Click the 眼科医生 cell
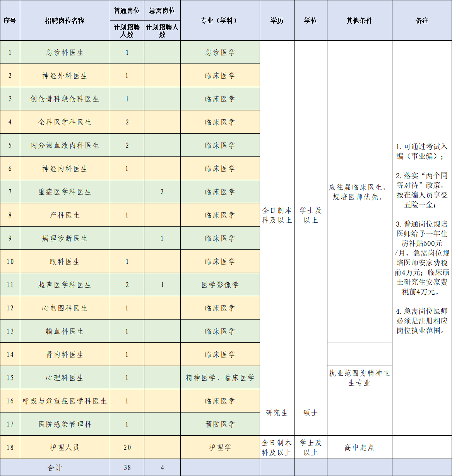452x476 pixels. [x=65, y=261]
